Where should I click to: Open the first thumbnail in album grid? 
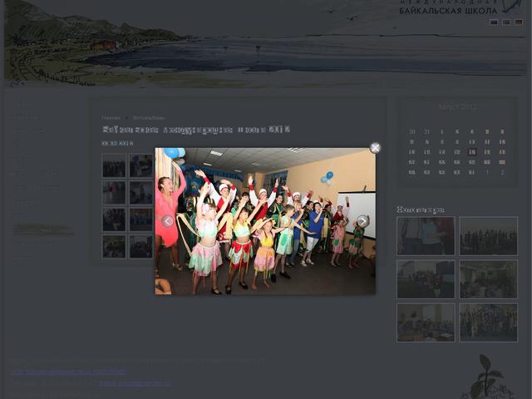coord(114,165)
